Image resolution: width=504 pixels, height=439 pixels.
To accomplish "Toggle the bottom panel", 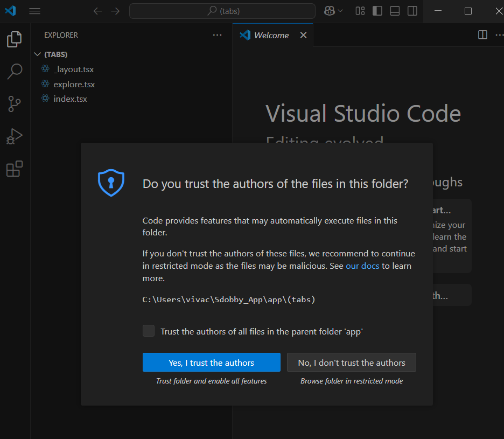I will click(395, 11).
